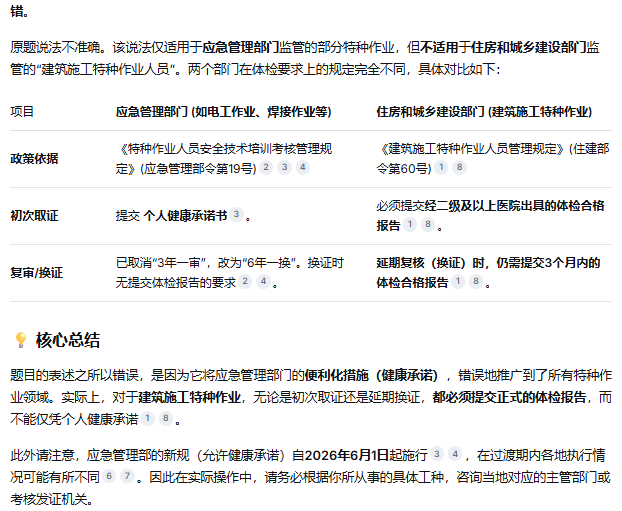Click the sentence 原题说法不准确
This screenshot has width=622, height=511.
[54, 47]
